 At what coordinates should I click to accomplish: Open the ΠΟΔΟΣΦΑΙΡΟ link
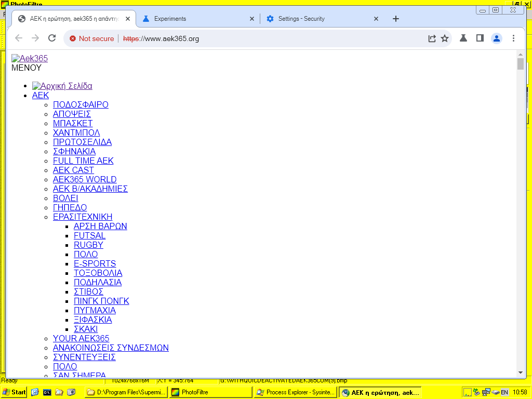(81, 104)
